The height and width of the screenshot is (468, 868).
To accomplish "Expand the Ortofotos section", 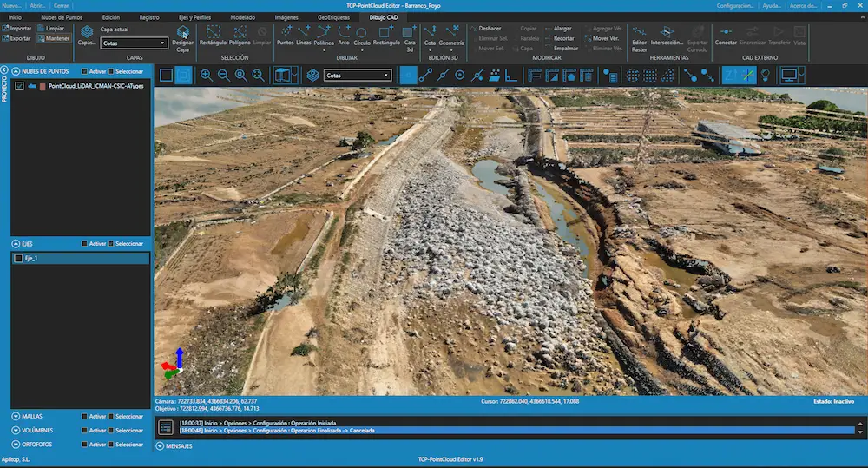I will point(16,445).
